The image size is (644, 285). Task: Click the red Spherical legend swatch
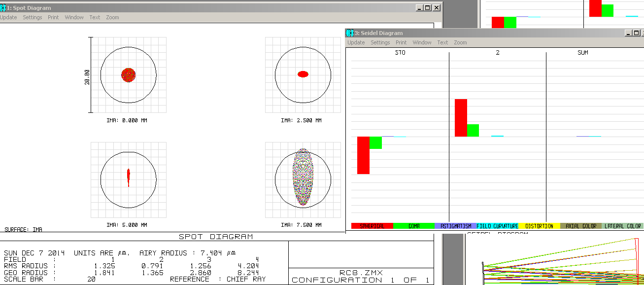coord(372,226)
